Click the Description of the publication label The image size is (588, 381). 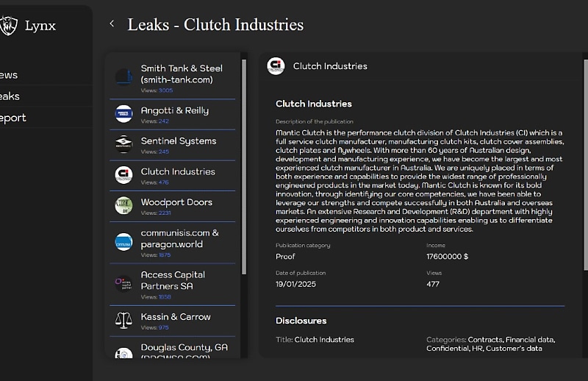click(315, 121)
